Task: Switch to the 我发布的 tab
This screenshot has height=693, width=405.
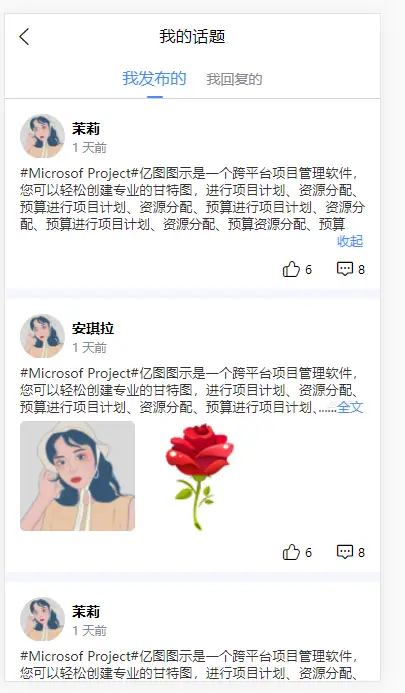Action: point(154,79)
